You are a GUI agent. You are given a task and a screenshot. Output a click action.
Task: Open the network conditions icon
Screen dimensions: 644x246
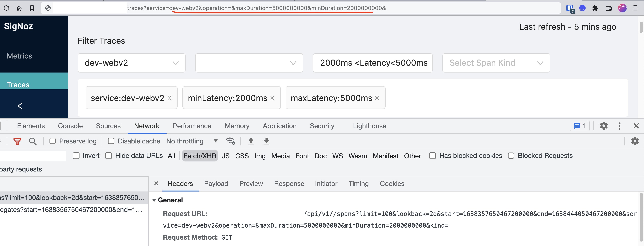[x=230, y=141]
